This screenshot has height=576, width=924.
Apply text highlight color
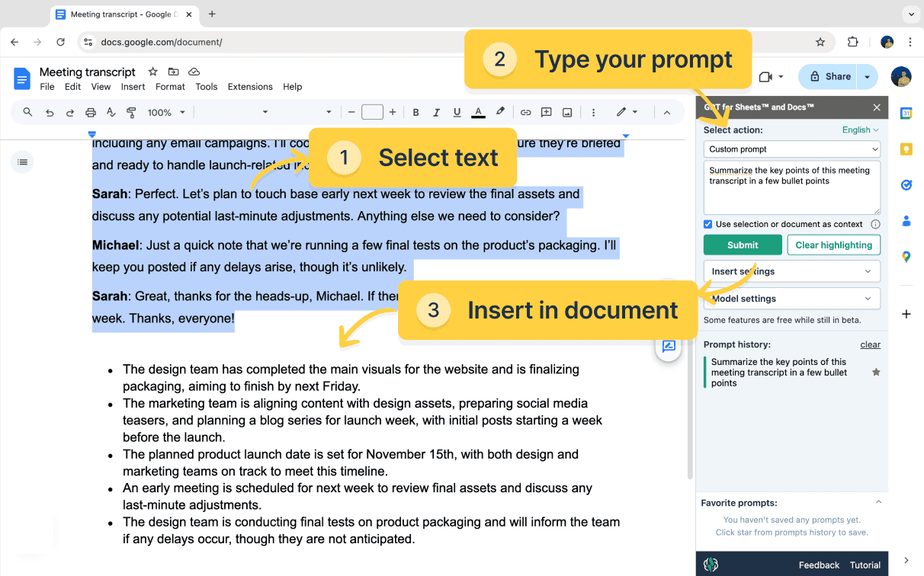pyautogui.click(x=500, y=112)
